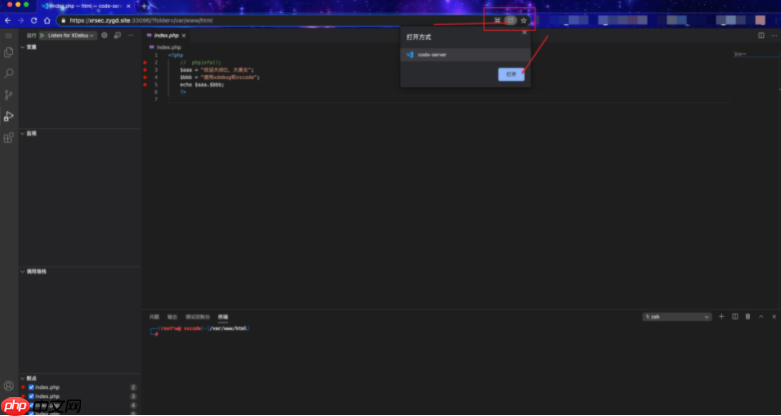This screenshot has width=781, height=416.
Task: Click the terminal prompt area
Action: [x=199, y=331]
